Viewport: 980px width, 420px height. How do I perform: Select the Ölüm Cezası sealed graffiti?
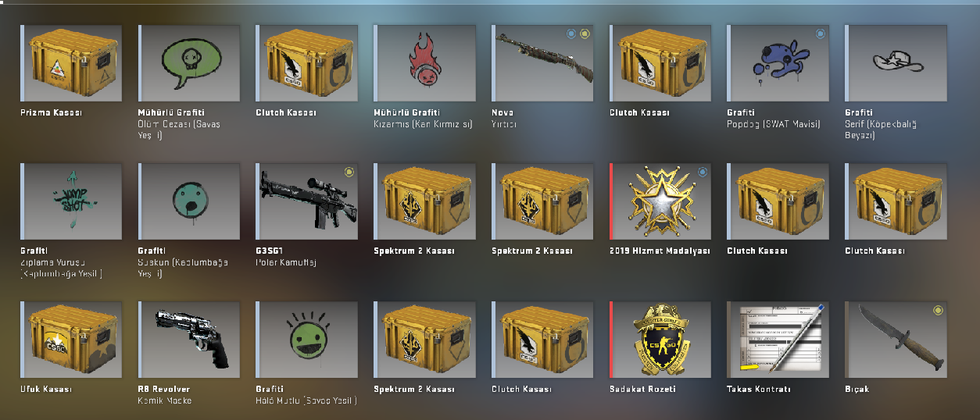click(x=189, y=63)
